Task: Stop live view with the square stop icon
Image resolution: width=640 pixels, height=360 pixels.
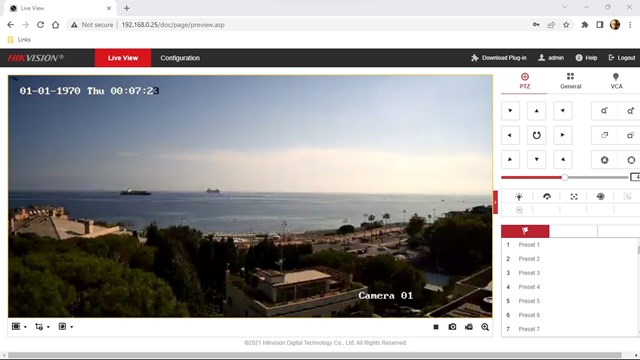Action: (x=436, y=327)
